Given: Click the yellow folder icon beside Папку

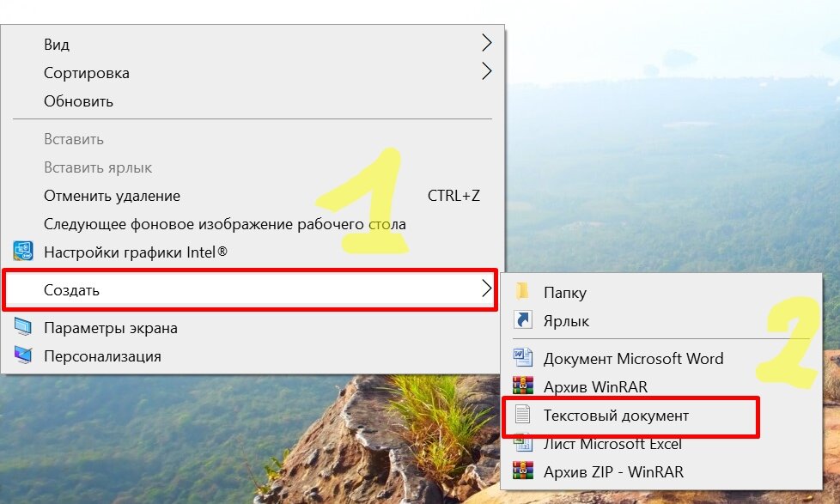Looking at the screenshot, I should (522, 291).
